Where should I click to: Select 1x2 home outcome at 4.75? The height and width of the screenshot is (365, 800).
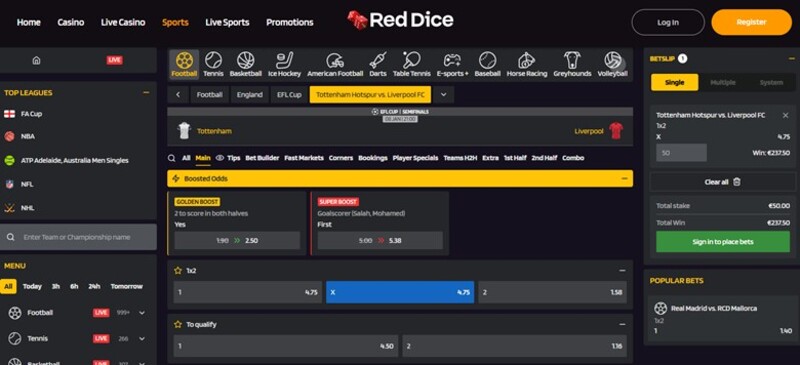[x=247, y=293]
